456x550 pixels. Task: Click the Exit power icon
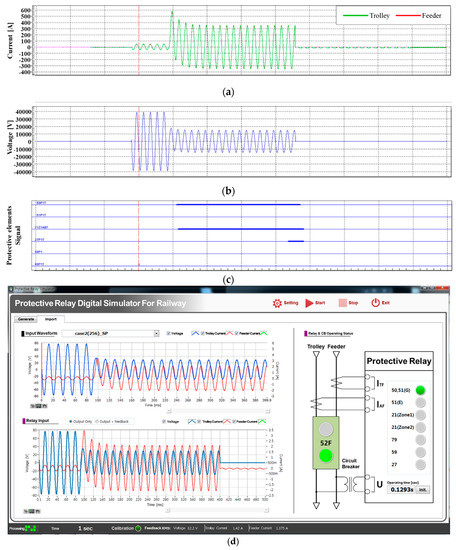(x=375, y=303)
